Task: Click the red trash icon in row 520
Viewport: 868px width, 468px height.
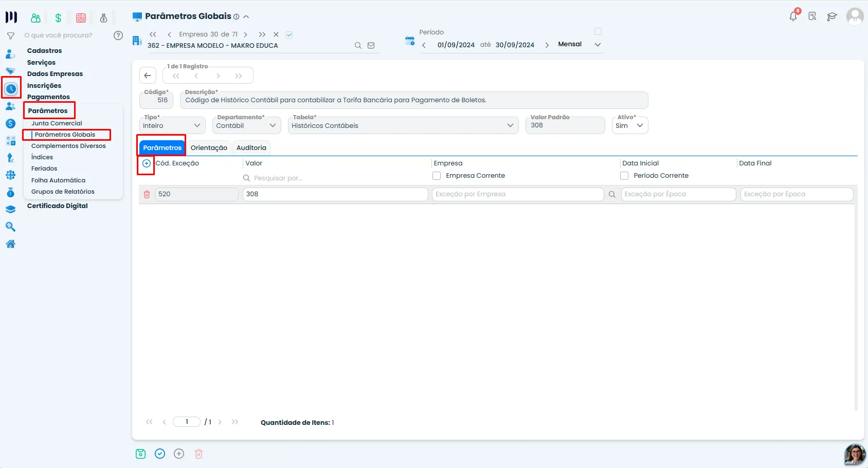Action: coord(147,195)
